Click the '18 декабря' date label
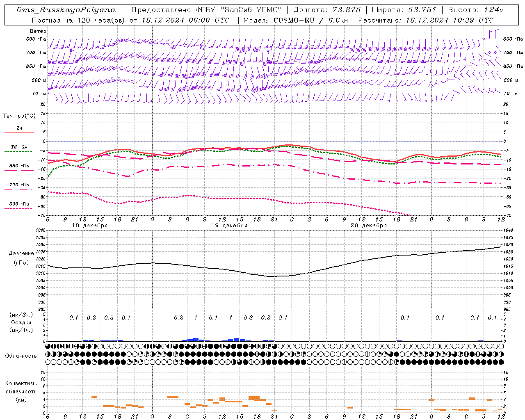525x420 pixels. [90, 226]
